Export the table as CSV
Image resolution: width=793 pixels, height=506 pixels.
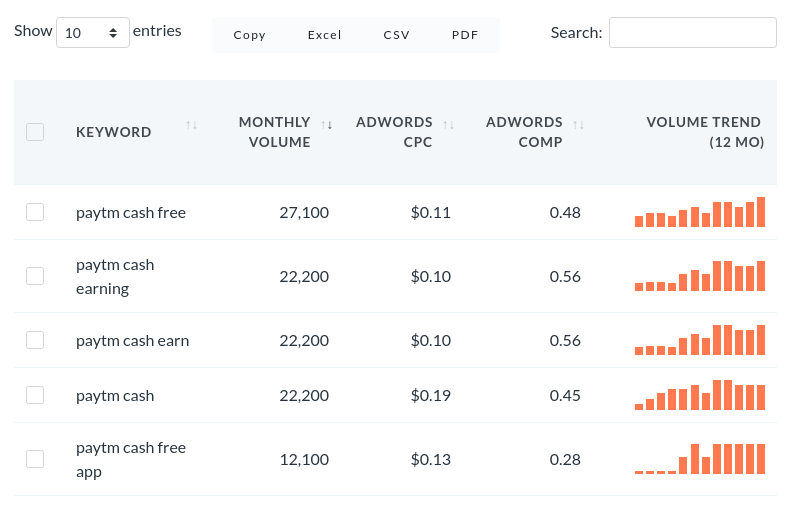pyautogui.click(x=396, y=35)
